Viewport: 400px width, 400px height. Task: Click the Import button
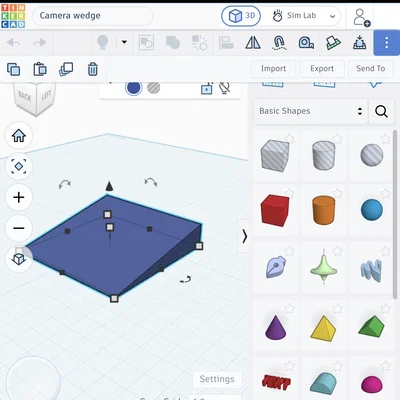click(273, 69)
